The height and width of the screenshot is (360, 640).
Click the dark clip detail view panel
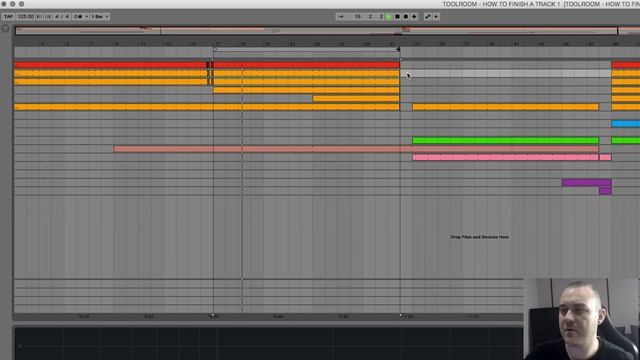click(268, 343)
